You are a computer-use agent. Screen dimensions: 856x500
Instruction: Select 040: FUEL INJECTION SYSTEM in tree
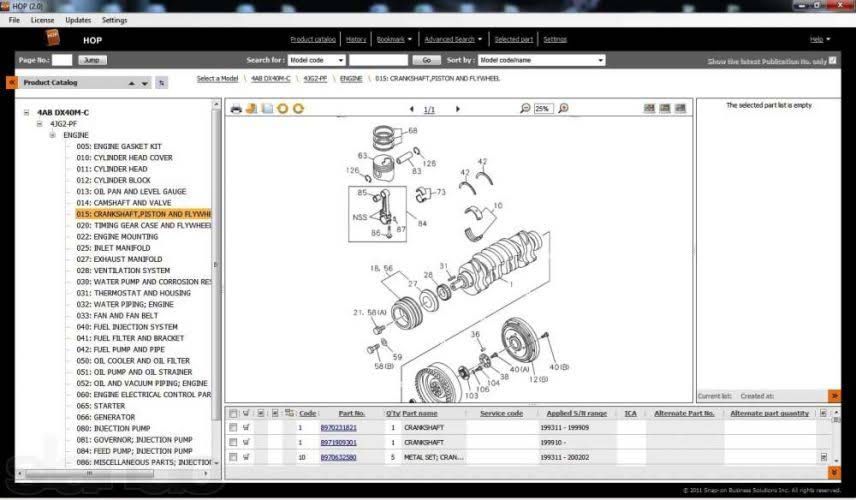tap(127, 327)
